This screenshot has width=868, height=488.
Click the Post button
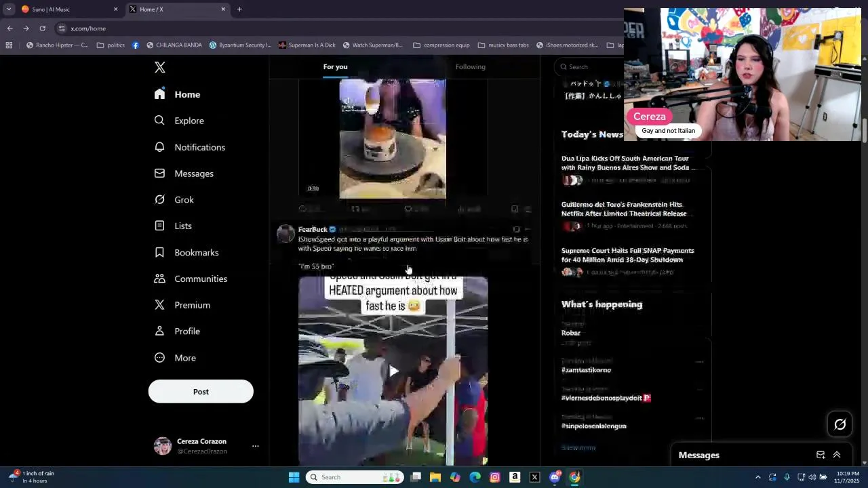[x=201, y=392]
